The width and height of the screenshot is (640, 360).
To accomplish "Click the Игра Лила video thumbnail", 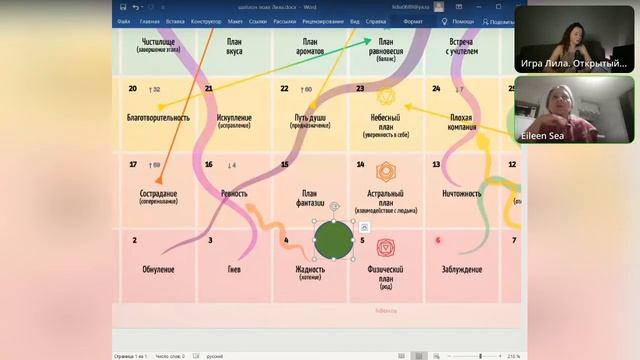I will click(x=574, y=39).
